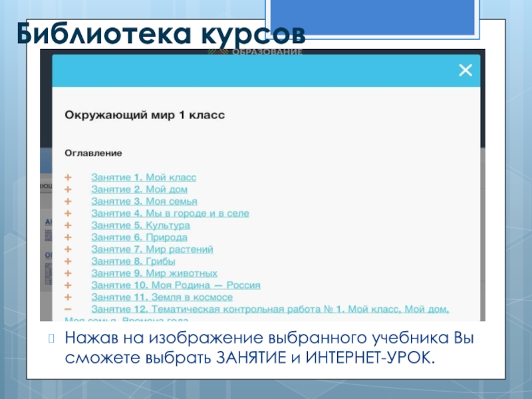Image resolution: width=532 pixels, height=399 pixels.
Task: Open link Занятие 11. Земля в космосе
Action: click(162, 297)
